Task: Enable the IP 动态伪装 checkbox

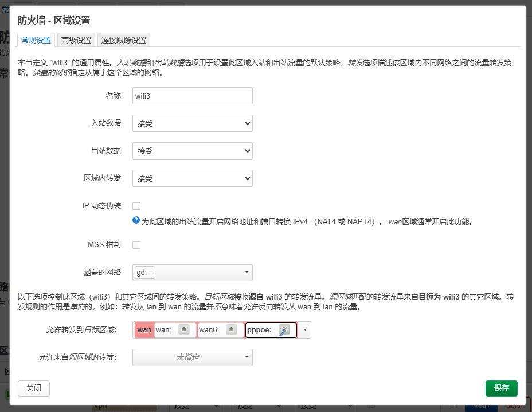Action: 136,205
